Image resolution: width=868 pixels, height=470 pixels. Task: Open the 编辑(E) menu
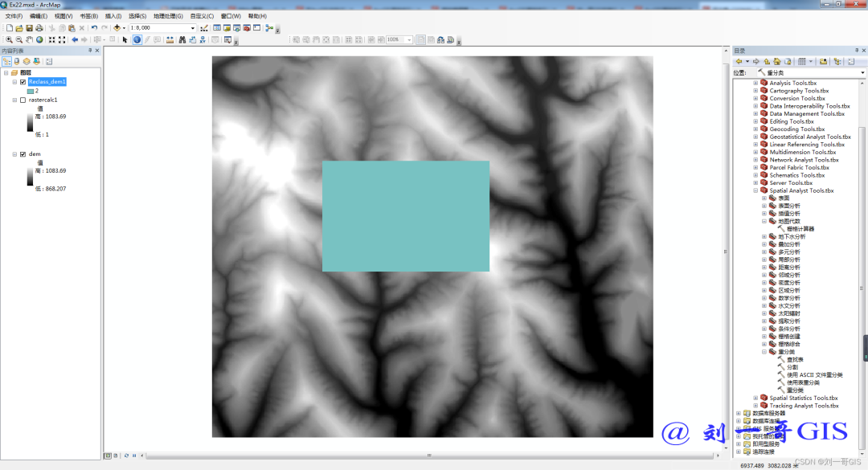(39, 16)
